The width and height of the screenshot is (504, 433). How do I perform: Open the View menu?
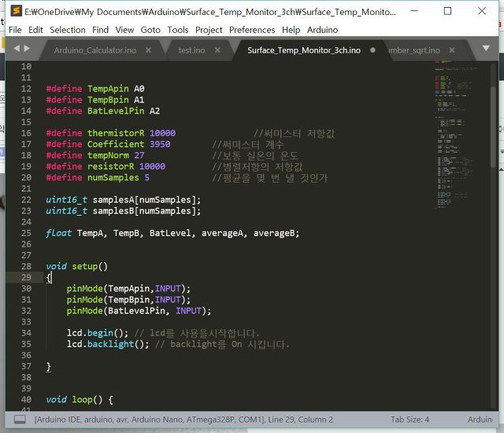pyautogui.click(x=124, y=30)
